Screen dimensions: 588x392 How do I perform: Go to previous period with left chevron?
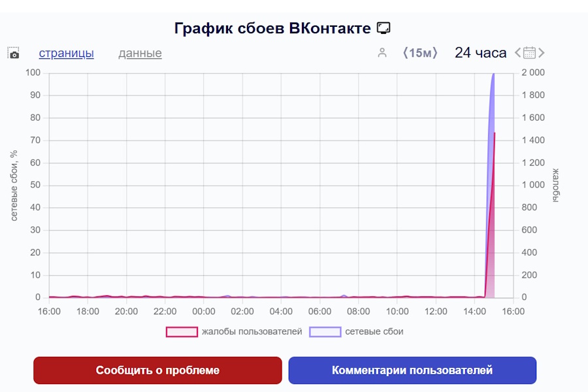(x=518, y=53)
